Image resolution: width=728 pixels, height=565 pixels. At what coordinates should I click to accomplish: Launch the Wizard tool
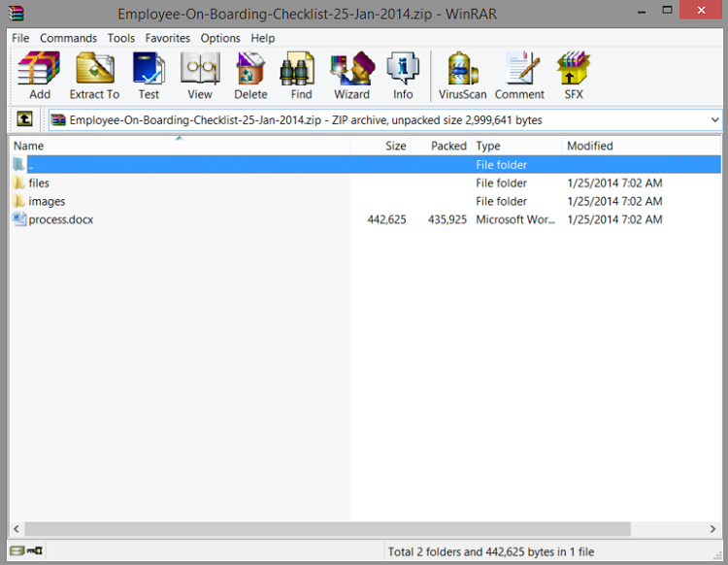351,76
